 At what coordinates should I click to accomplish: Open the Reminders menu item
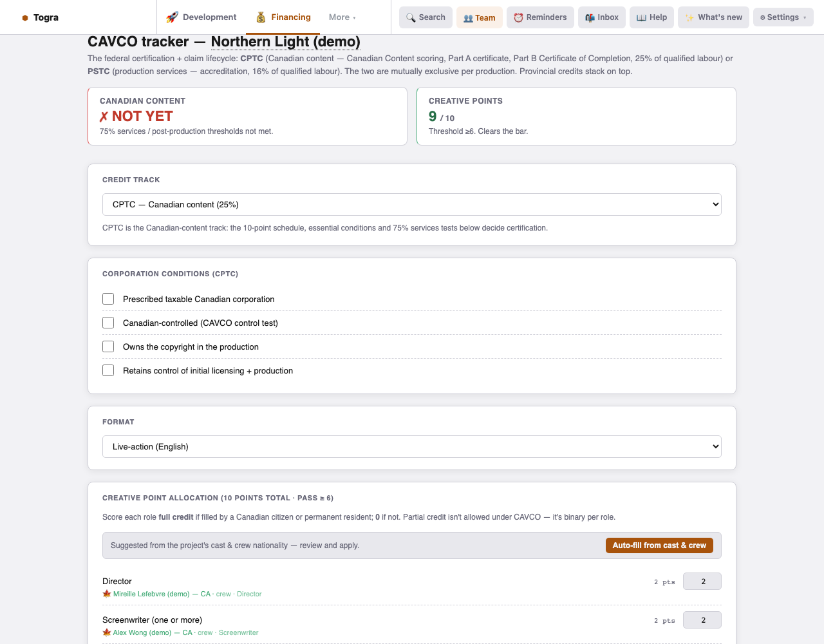[x=540, y=17]
